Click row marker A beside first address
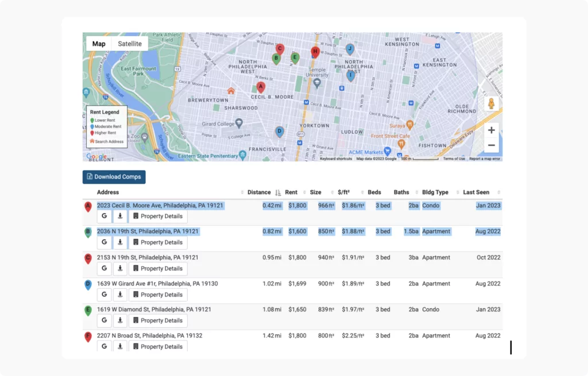Screen dimensions: 588x376 pos(88,207)
